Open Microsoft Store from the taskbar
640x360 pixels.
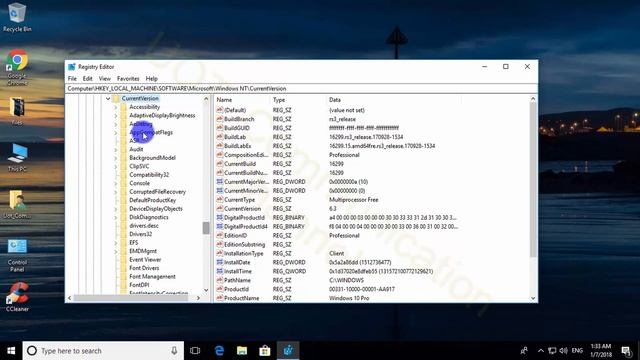265,351
